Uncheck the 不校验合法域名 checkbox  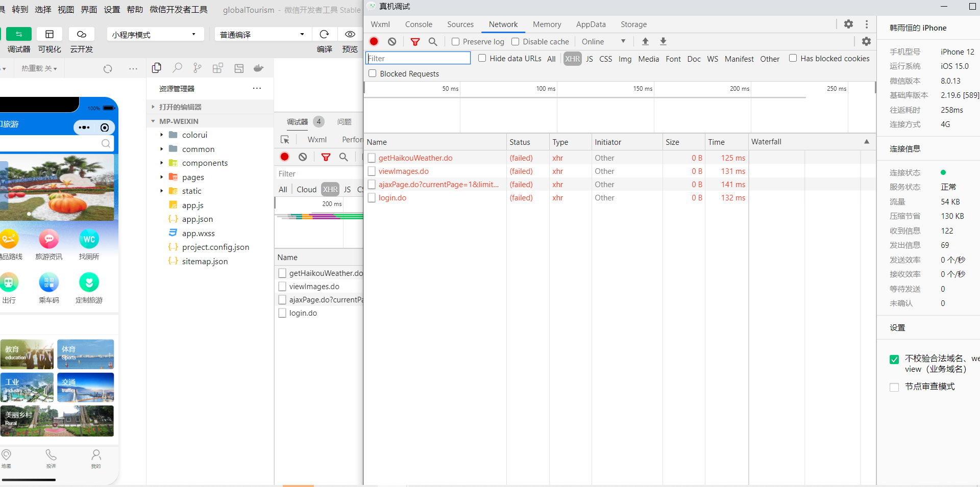pos(894,360)
